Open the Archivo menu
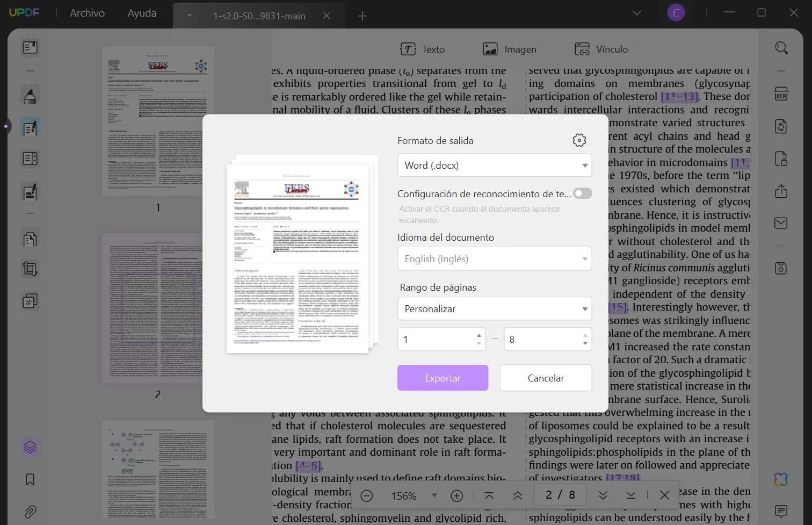This screenshot has height=525, width=812. (x=87, y=13)
